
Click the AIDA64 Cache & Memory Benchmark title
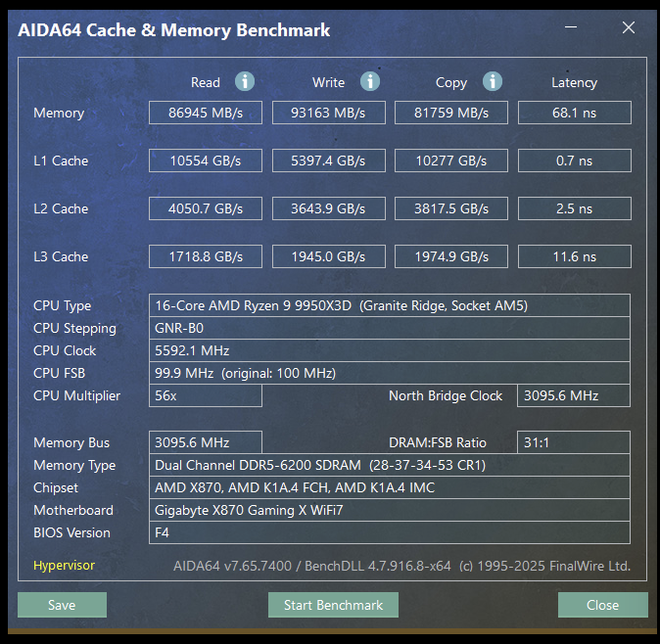(174, 30)
